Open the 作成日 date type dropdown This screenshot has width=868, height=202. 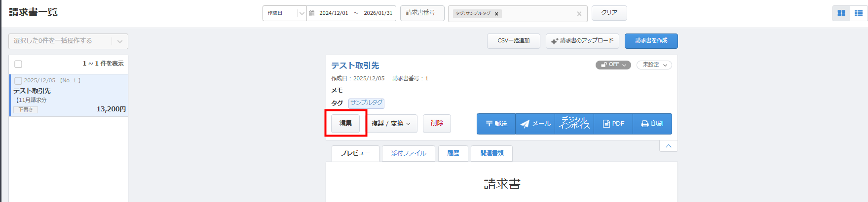pos(285,13)
